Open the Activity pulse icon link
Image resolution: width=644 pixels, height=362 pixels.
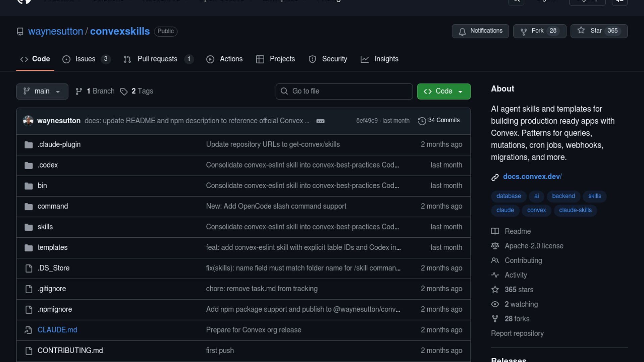pos(495,275)
